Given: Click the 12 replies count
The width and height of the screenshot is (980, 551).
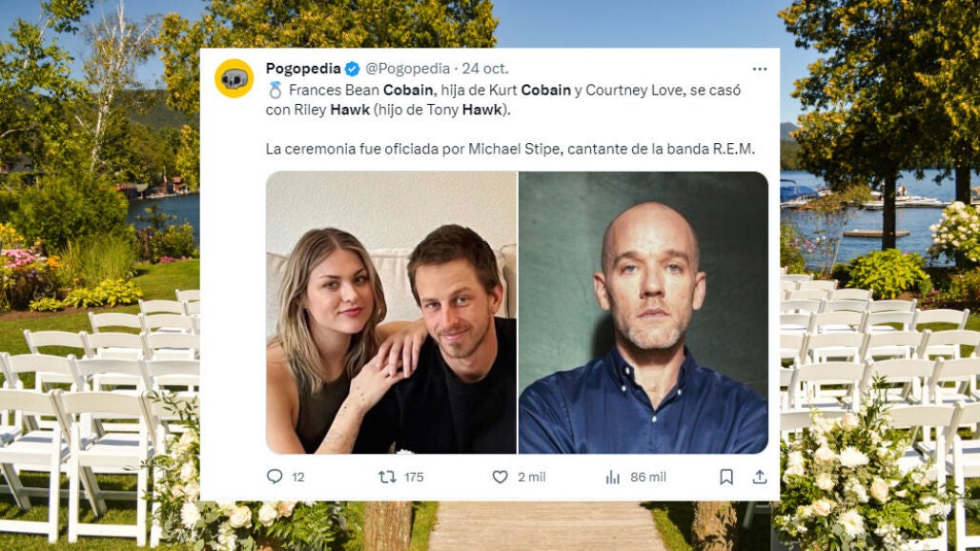Looking at the screenshot, I should [x=298, y=478].
